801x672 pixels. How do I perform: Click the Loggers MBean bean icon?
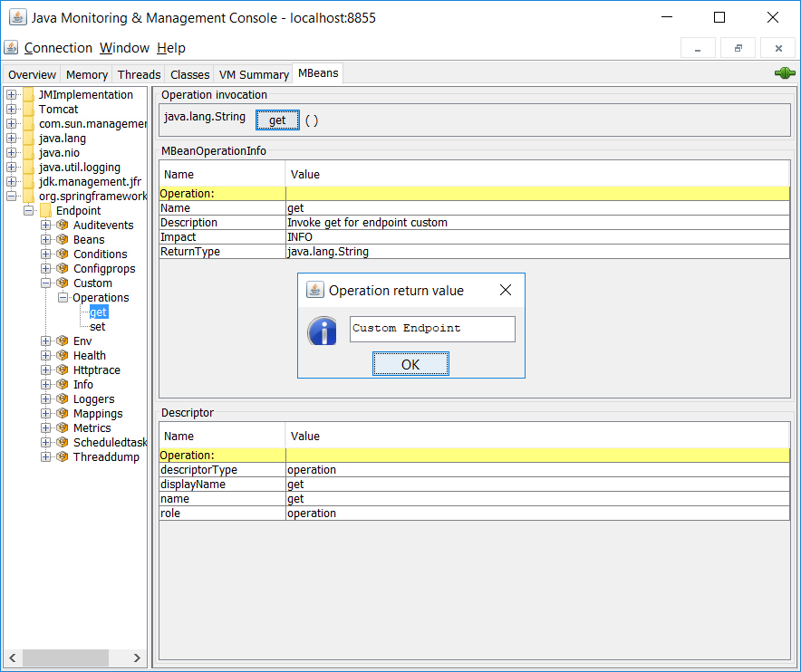[x=63, y=399]
